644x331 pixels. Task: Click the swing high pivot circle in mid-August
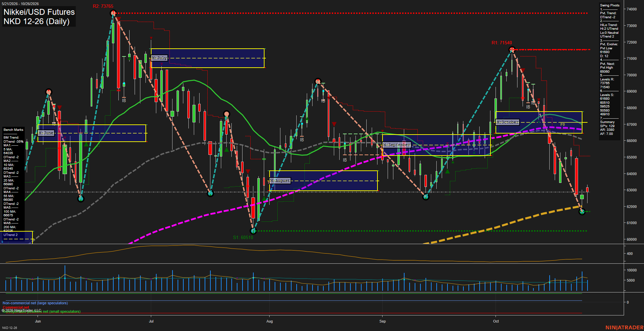(x=318, y=81)
